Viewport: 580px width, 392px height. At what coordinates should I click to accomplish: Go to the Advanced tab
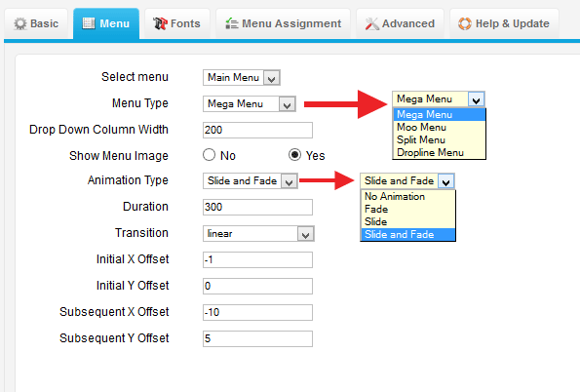click(x=400, y=23)
